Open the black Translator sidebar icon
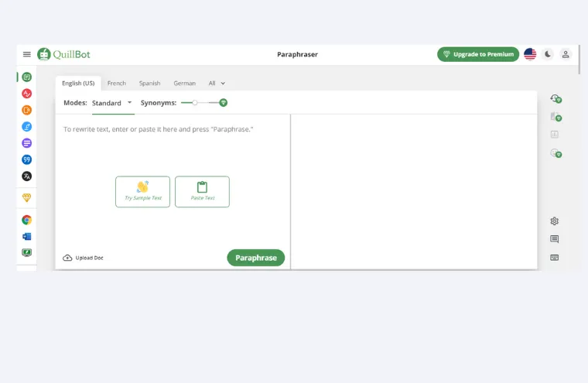This screenshot has height=383, width=588. (26, 176)
